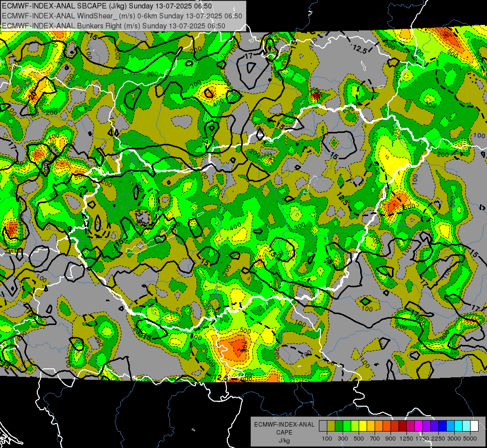Image resolution: width=487 pixels, height=448 pixels.
Task: Click the 1750 value under legend colorbar
Action: coord(422,439)
